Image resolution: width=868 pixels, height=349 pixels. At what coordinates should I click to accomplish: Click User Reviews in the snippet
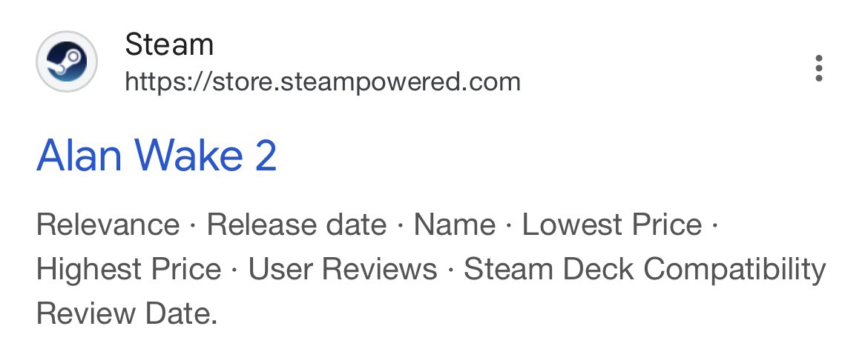tap(342, 270)
